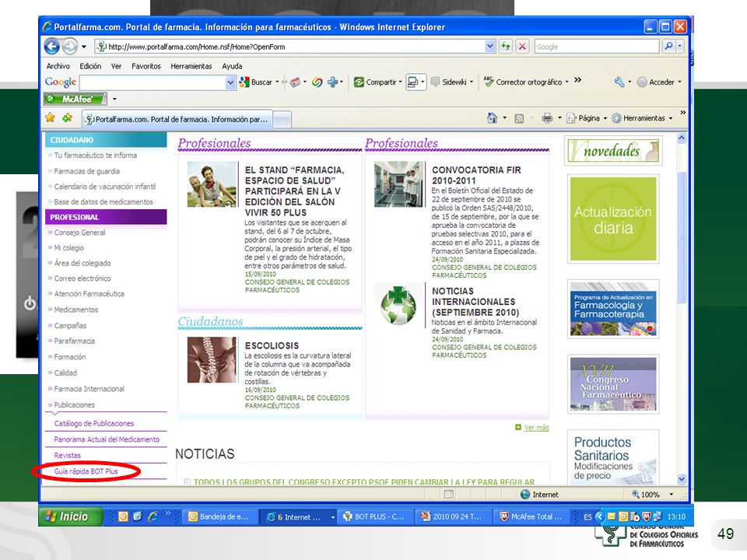This screenshot has height=560, width=747.
Task: Click the Home page icon
Action: pyautogui.click(x=492, y=118)
